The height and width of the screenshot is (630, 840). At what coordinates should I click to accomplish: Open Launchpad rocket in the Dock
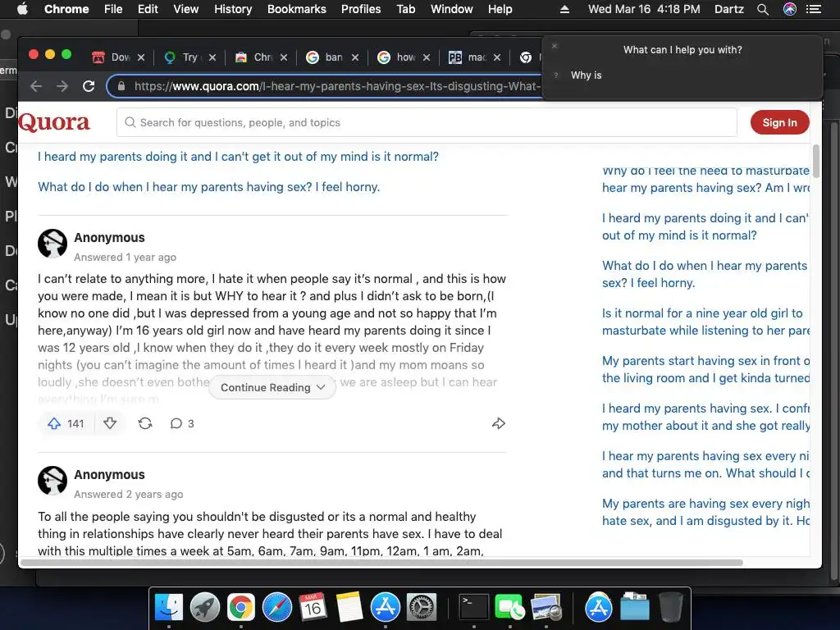(204, 608)
